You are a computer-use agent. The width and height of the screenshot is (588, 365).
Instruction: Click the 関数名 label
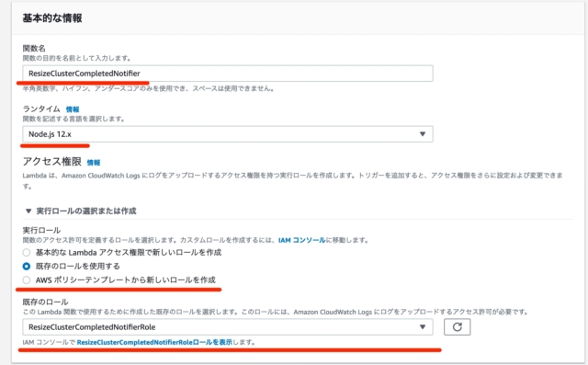tap(34, 48)
